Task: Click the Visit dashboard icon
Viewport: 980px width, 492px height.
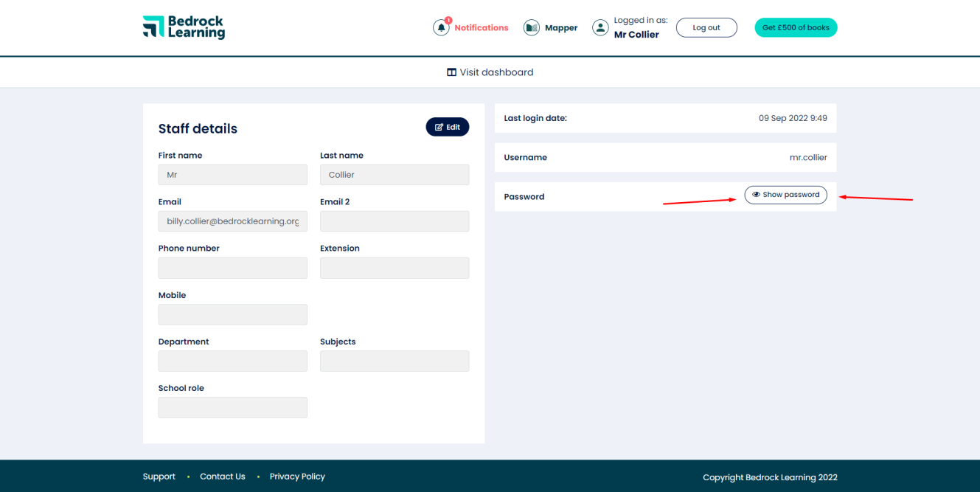Action: pyautogui.click(x=451, y=72)
